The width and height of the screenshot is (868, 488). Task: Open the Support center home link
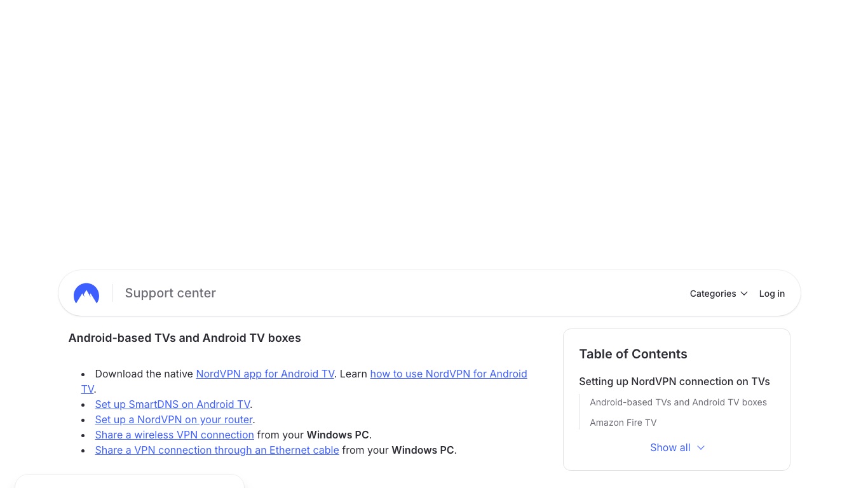click(x=170, y=293)
